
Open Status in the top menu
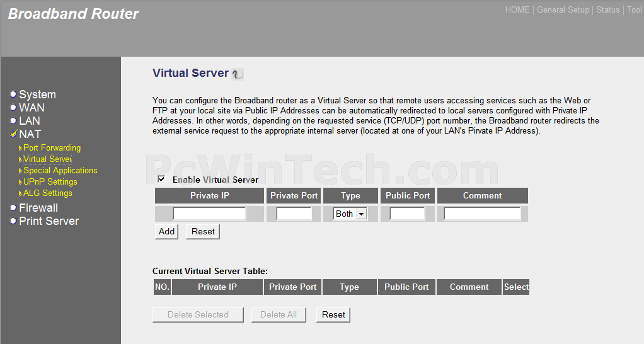(608, 10)
